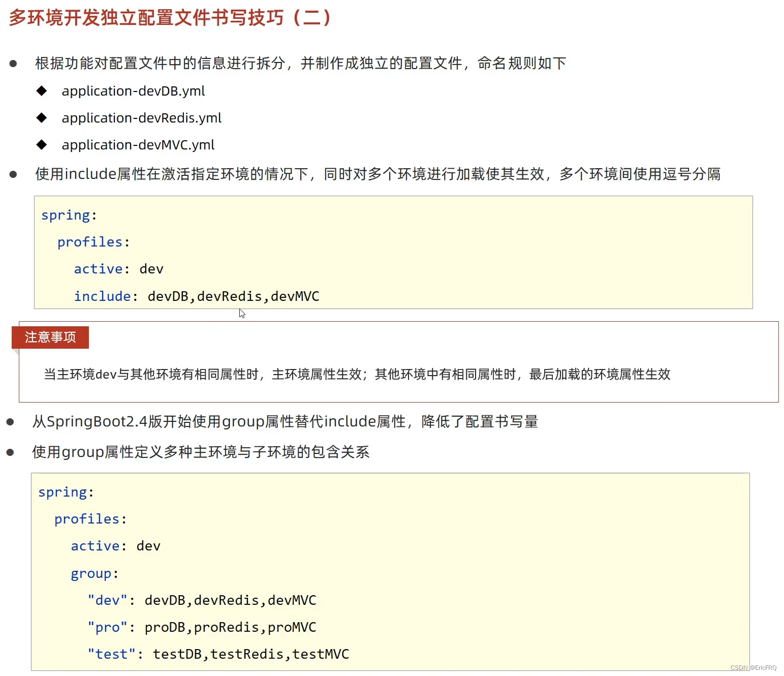The image size is (784, 676).
Task: Click 'profiles:' in the first code block
Action: click(93, 242)
